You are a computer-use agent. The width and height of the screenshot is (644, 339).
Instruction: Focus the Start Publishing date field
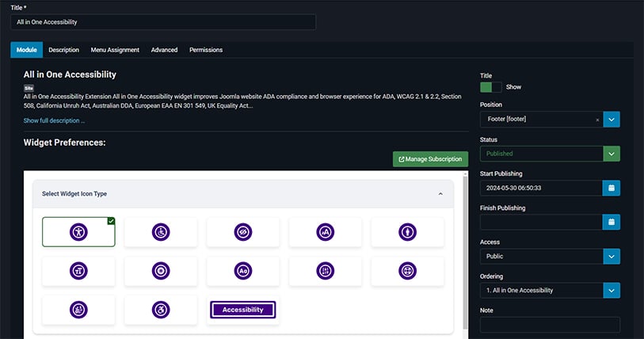click(x=541, y=188)
